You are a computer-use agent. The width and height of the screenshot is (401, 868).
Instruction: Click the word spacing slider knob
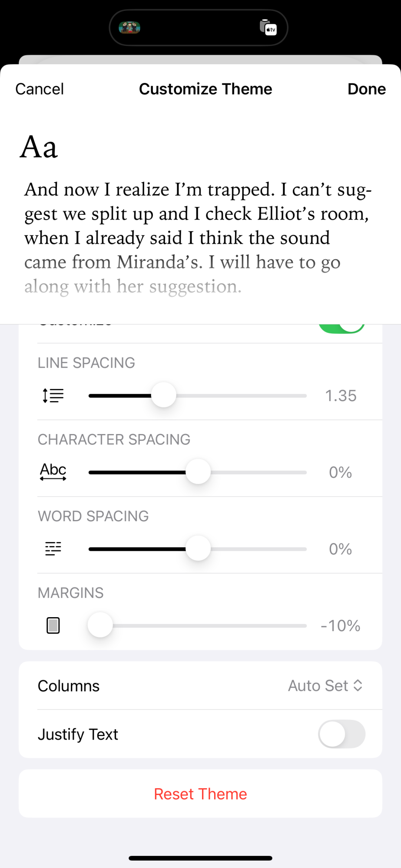coord(198,549)
